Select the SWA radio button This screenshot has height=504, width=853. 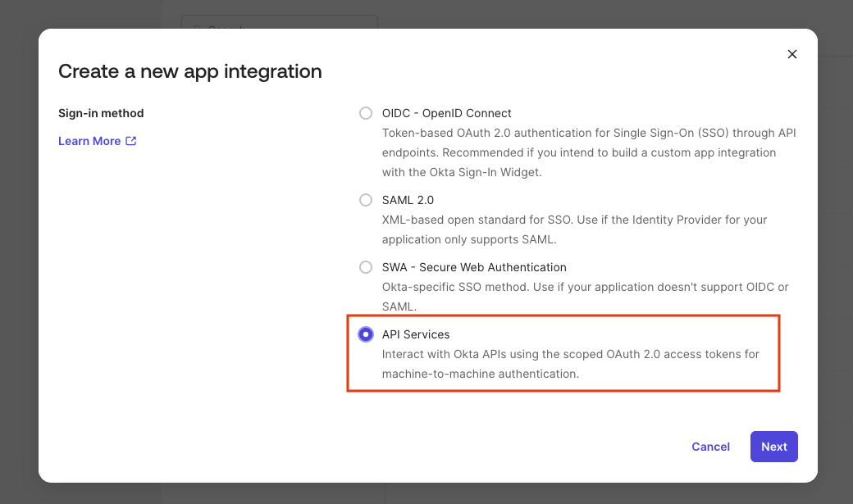[x=366, y=267]
